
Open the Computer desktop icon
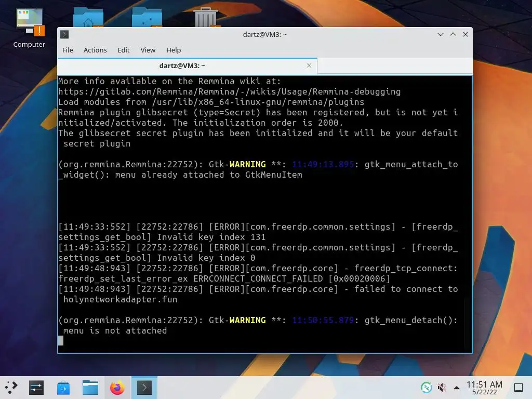pyautogui.click(x=30, y=28)
